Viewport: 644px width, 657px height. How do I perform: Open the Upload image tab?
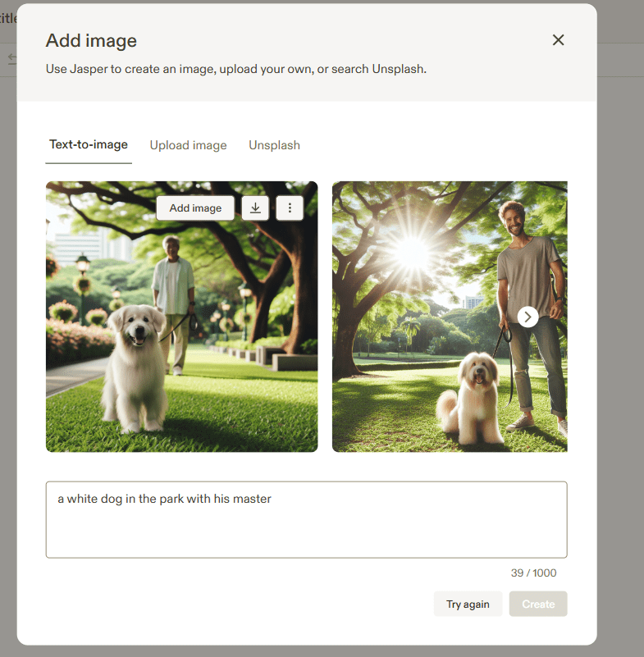188,145
